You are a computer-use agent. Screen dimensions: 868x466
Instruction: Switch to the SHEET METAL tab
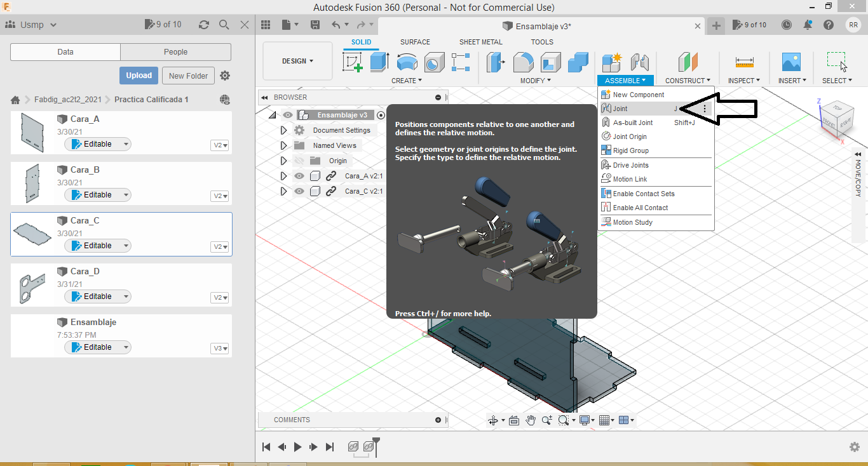480,42
